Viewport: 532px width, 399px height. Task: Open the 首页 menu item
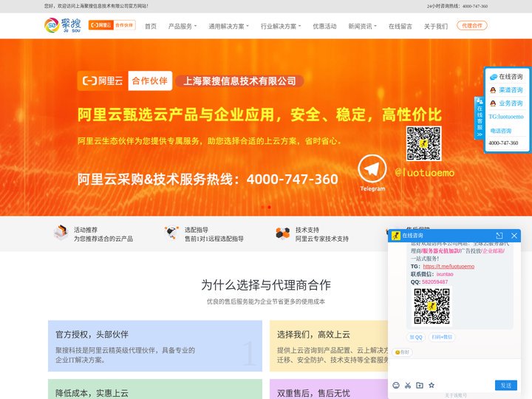coord(151,26)
